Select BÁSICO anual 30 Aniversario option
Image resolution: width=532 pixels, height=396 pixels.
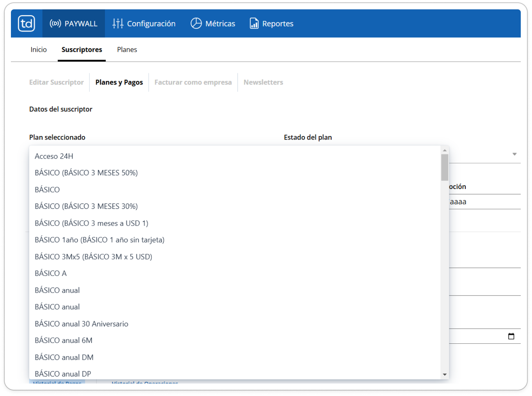pyautogui.click(x=235, y=324)
